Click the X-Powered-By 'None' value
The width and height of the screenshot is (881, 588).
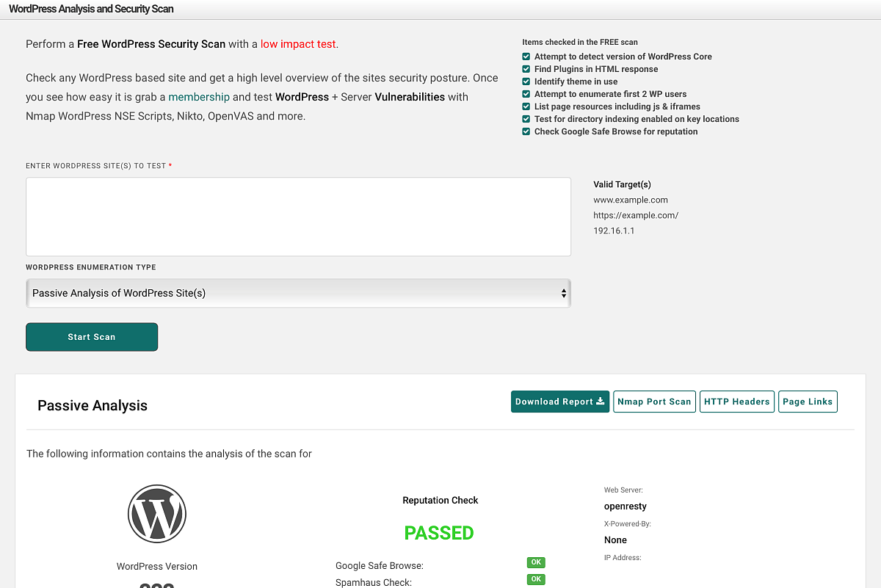point(615,540)
